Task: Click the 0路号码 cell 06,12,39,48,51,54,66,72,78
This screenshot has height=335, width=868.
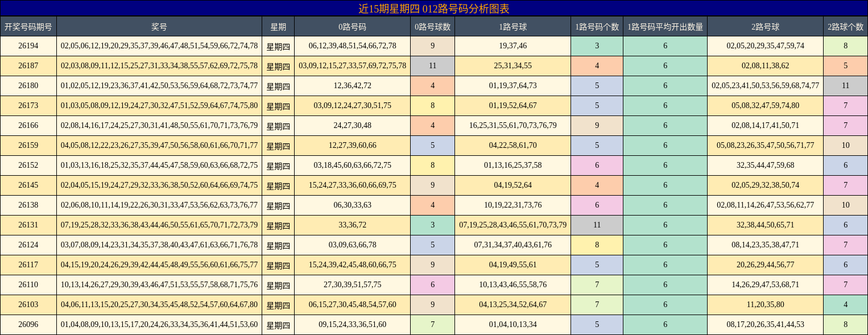Action: click(x=352, y=46)
